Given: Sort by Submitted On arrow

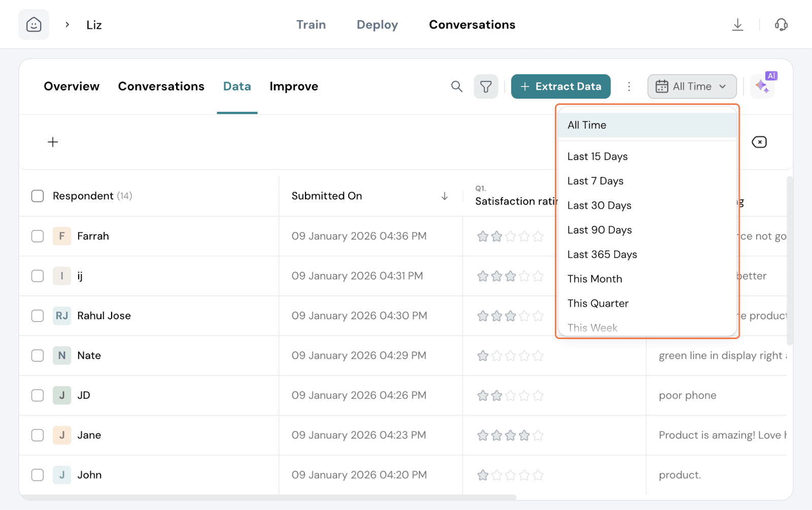Looking at the screenshot, I should (445, 196).
